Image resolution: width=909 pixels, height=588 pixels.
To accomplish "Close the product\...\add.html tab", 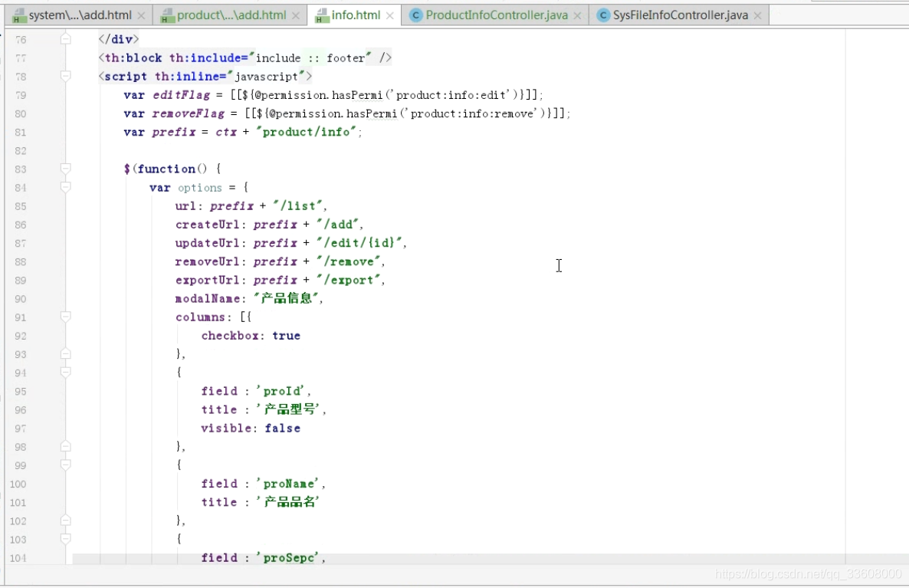I will (296, 15).
